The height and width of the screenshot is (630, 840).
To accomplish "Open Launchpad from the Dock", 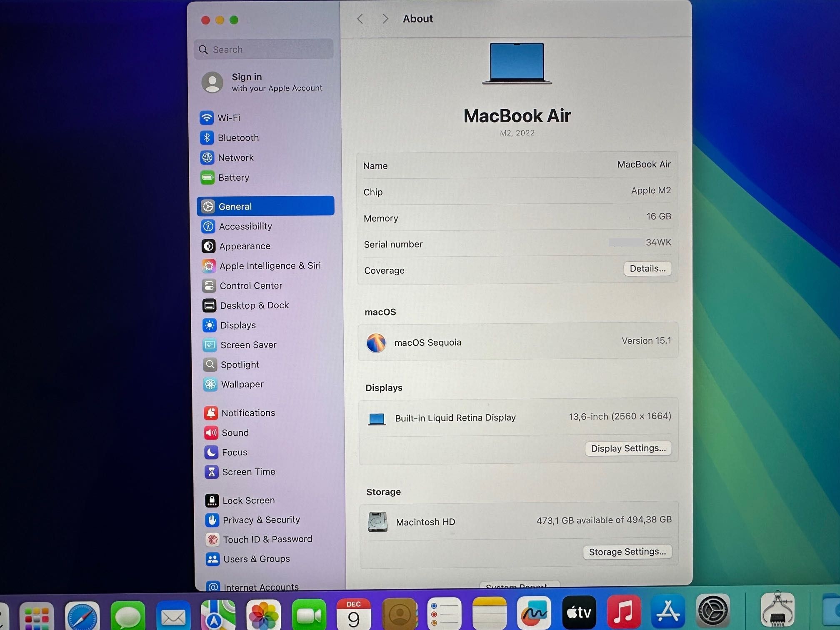I will [37, 616].
